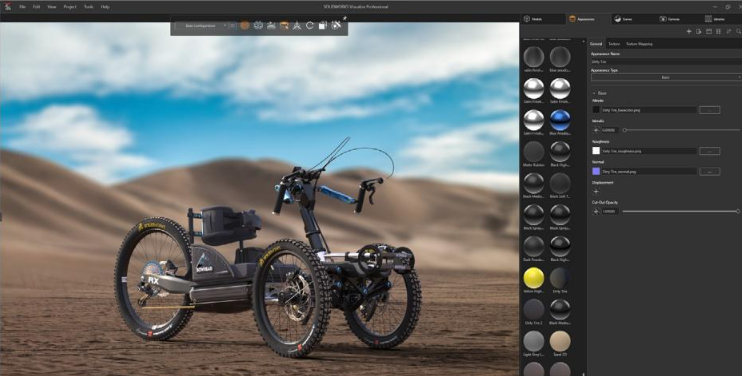
Task: Click the Cut-Out Opacity value field
Action: tap(610, 211)
